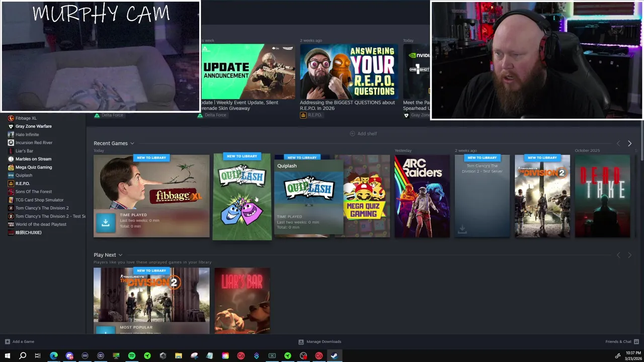Click R.E.P.O. tag icon under news article
The image size is (644, 362).
coord(303,115)
